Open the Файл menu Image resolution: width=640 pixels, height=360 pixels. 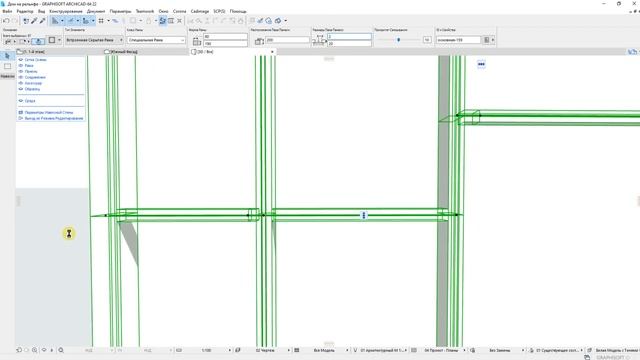click(x=7, y=11)
